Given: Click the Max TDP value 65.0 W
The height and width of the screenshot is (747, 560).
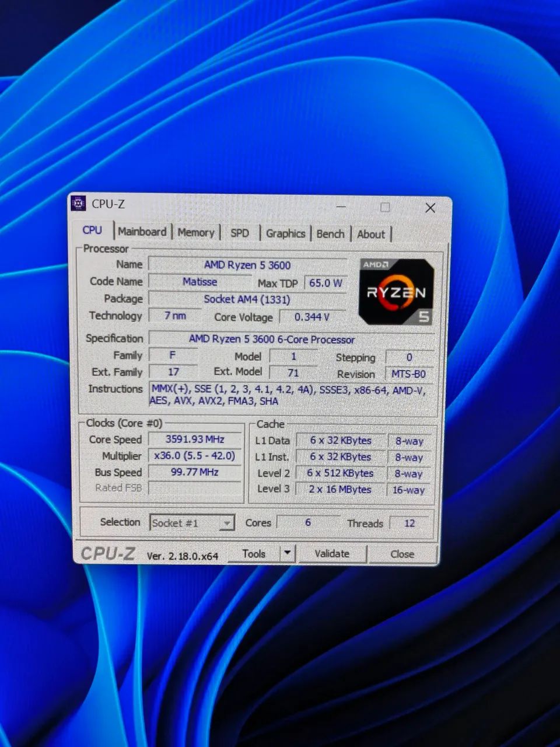Looking at the screenshot, I should click(325, 283).
